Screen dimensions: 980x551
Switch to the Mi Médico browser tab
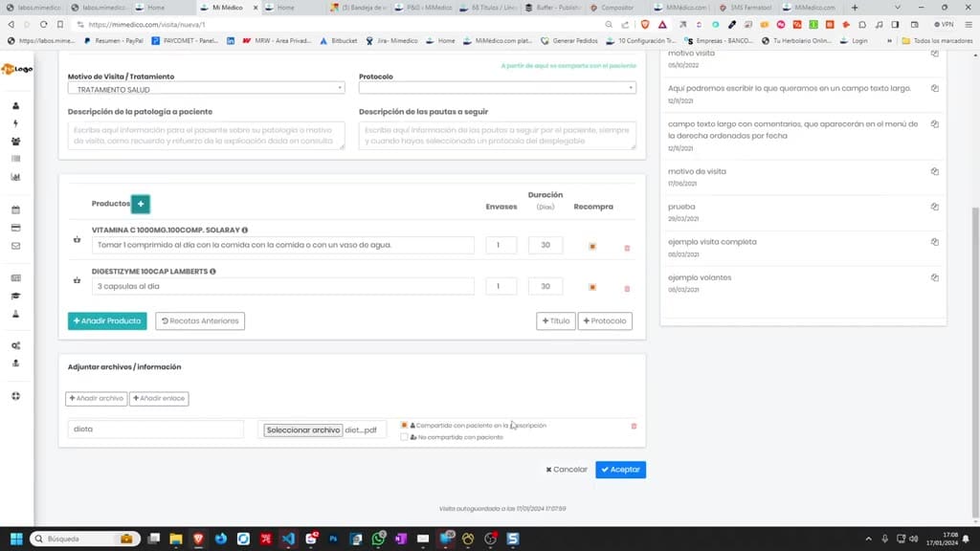pyautogui.click(x=228, y=8)
